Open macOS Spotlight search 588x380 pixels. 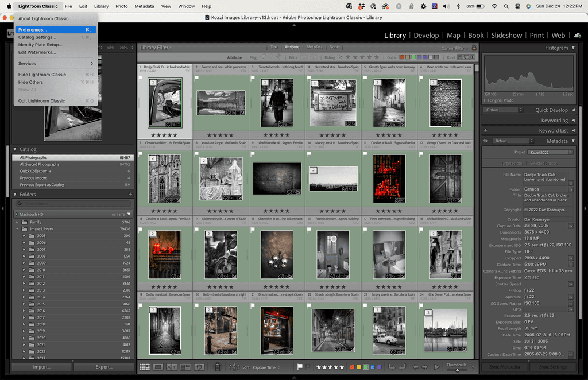click(x=506, y=6)
